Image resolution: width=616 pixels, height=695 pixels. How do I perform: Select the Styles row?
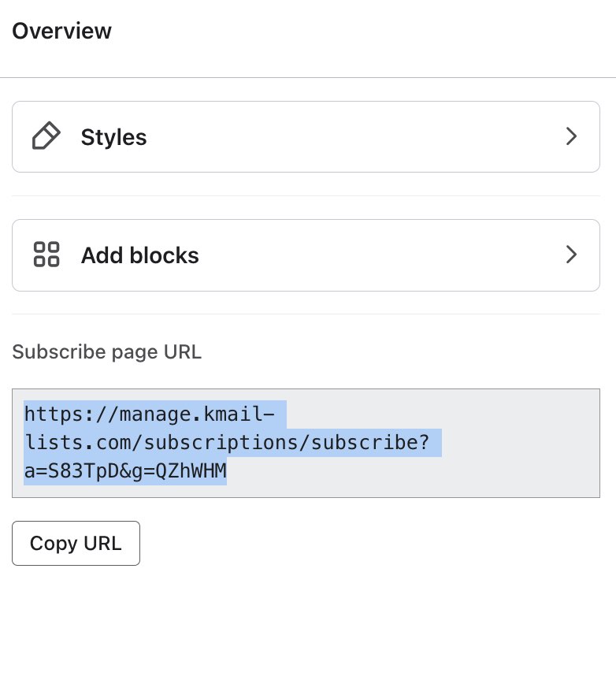[x=306, y=136]
